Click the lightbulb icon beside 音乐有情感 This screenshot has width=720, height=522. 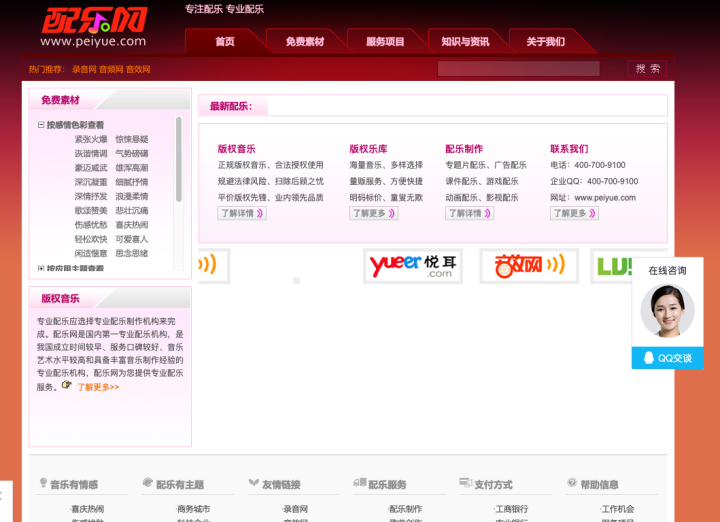coord(43,483)
